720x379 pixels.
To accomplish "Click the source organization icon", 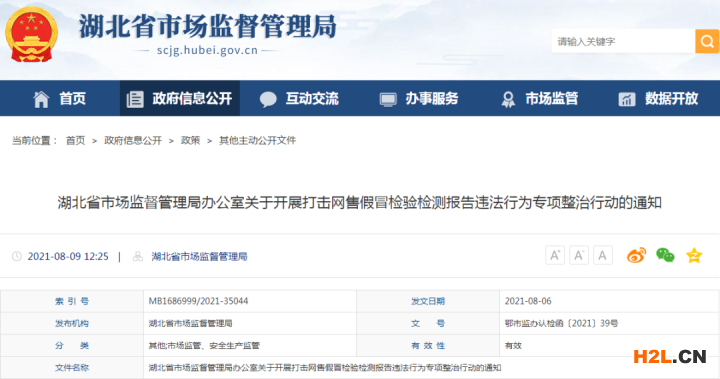I will click(138, 256).
